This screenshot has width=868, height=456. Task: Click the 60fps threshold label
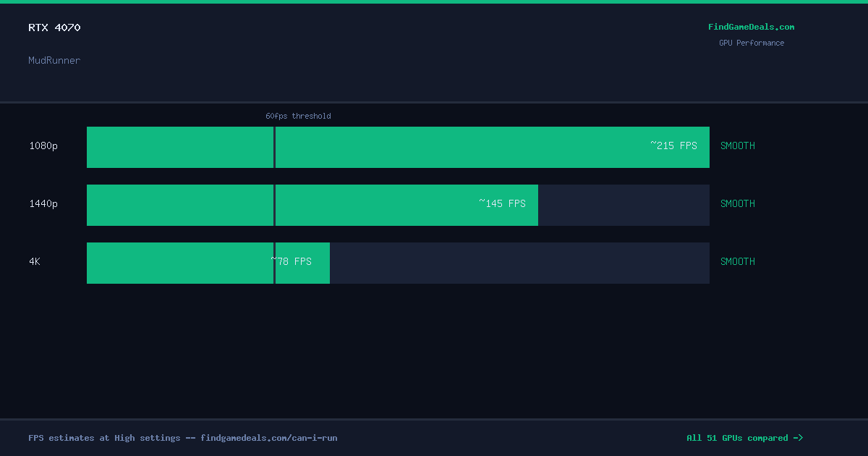tap(298, 116)
